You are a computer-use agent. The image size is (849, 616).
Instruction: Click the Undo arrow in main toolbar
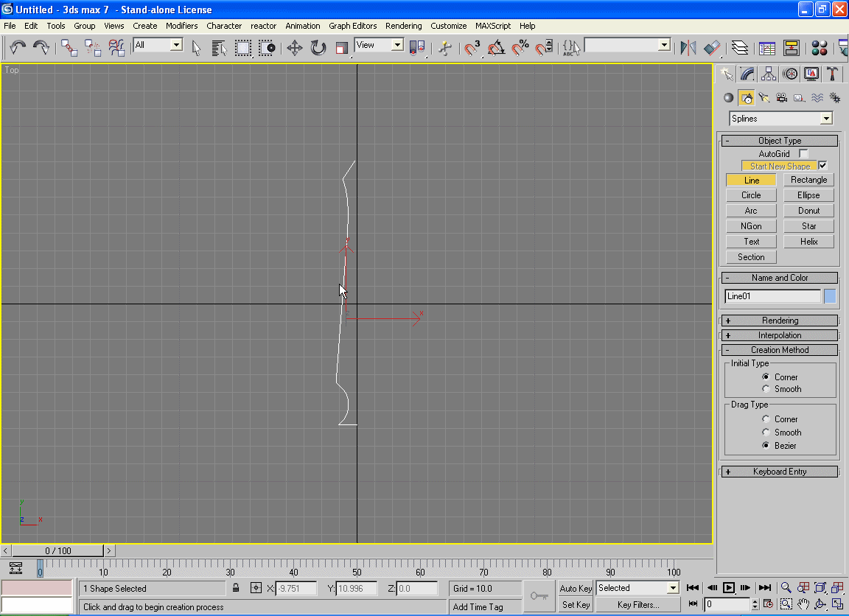tap(18, 48)
